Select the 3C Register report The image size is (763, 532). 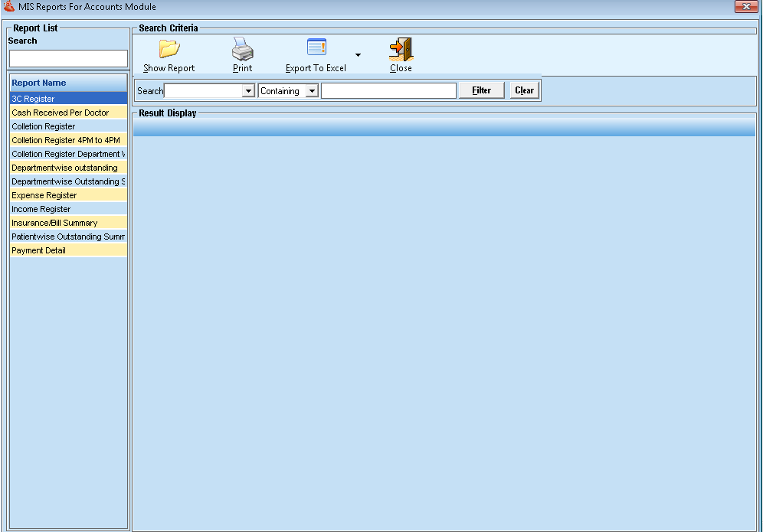point(69,99)
